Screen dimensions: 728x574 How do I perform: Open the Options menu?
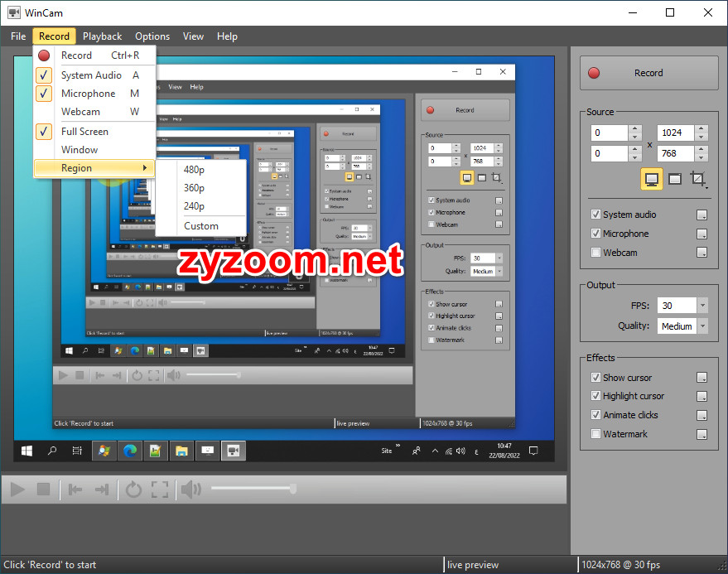point(152,36)
